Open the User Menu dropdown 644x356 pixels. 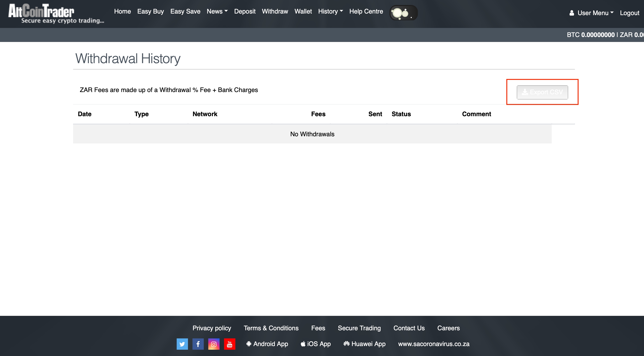595,13
